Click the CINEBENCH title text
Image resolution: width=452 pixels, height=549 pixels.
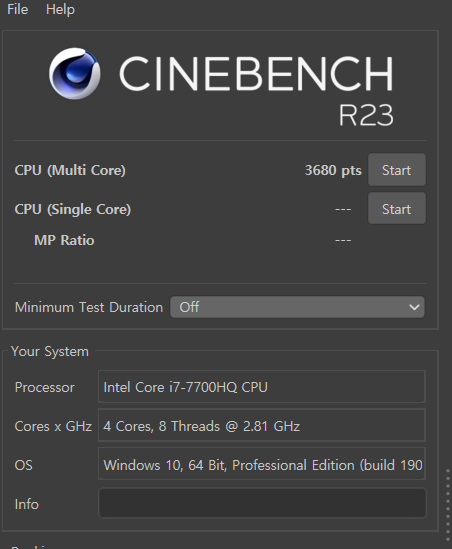click(x=256, y=74)
